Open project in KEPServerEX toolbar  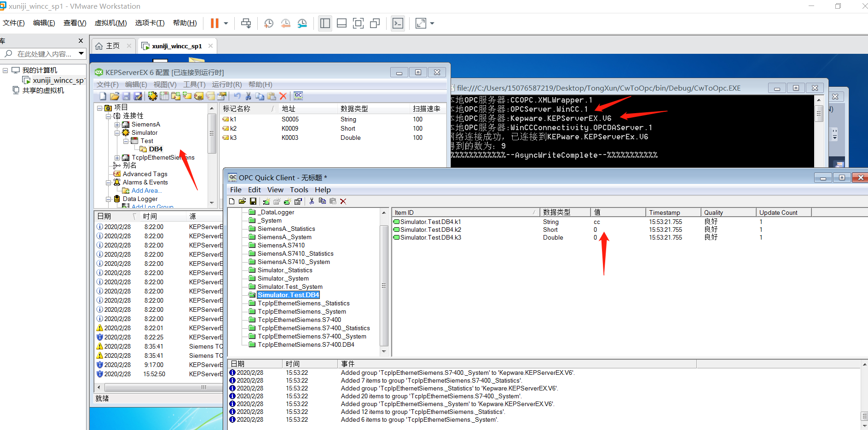[x=115, y=96]
